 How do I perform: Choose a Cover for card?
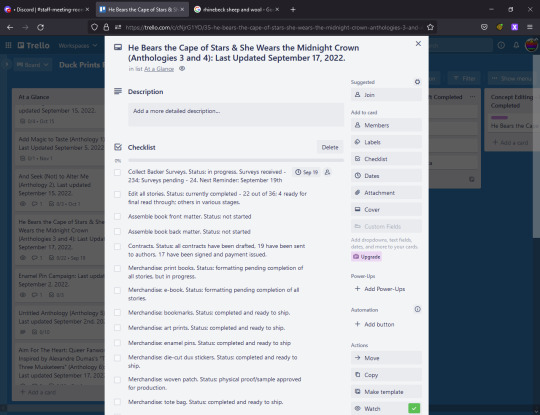(x=386, y=209)
